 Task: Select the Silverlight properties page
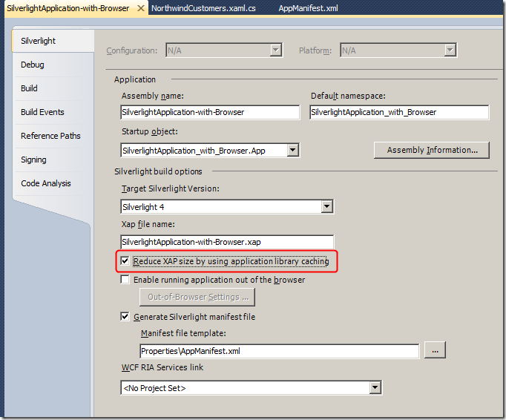click(x=53, y=41)
